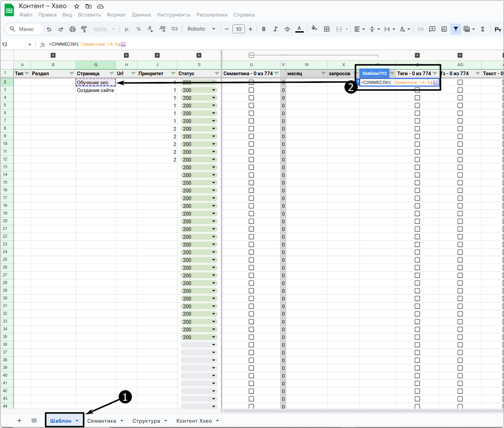Open Статус dropdown in row 7
The image size is (504, 428).
tap(214, 121)
